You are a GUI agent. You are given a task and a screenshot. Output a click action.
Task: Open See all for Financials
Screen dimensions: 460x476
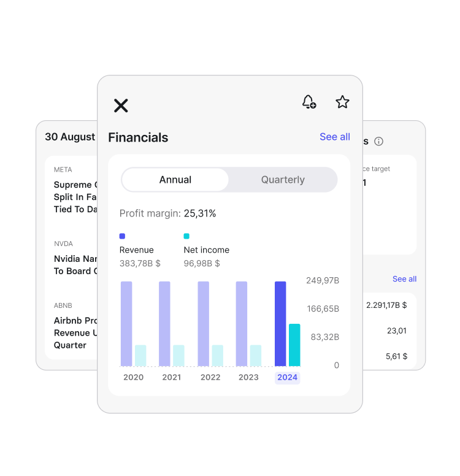pos(334,137)
